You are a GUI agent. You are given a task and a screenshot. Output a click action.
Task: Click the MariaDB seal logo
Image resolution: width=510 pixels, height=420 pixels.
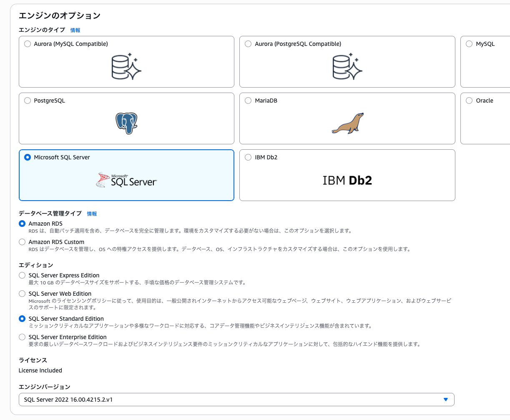[x=347, y=123]
